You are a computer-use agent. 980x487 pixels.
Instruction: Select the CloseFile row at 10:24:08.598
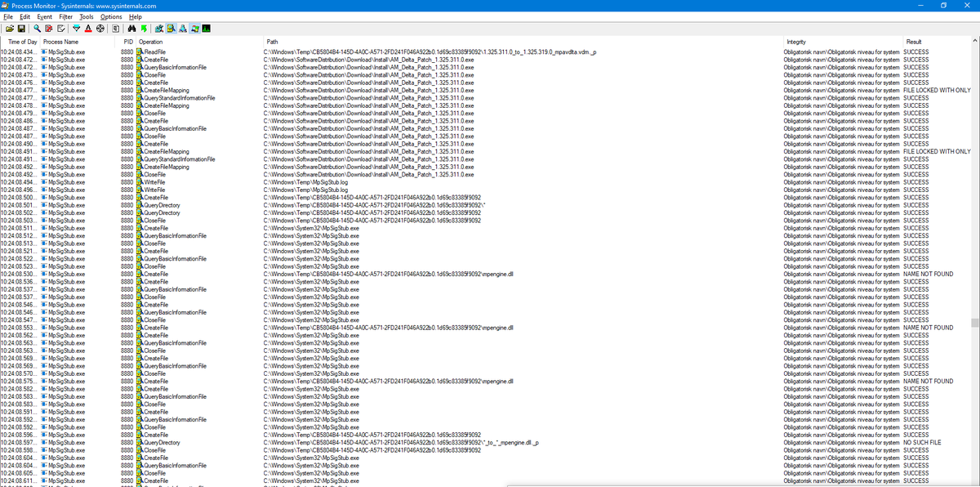point(486,449)
